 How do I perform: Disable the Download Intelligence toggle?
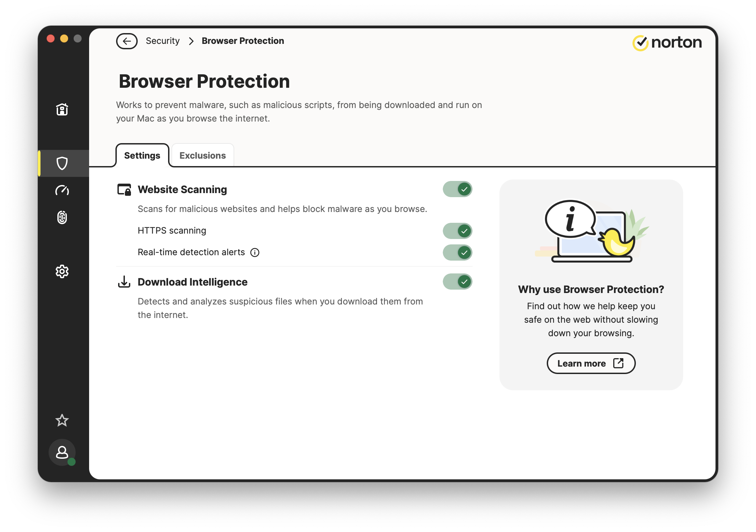point(457,282)
